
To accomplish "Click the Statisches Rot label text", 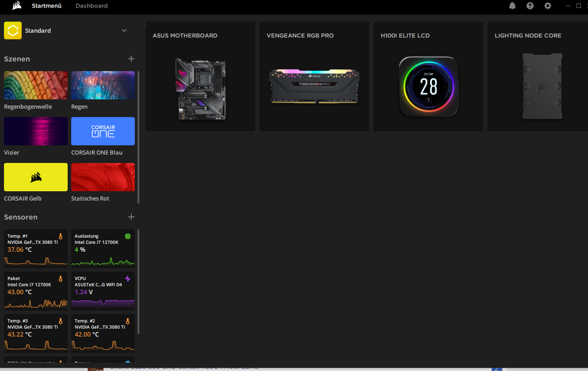I will click(x=90, y=198).
